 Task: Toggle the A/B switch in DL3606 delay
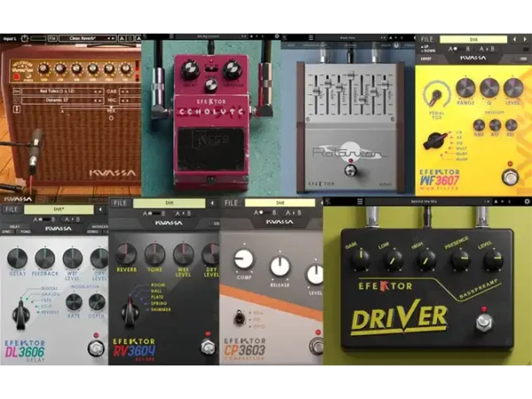44,220
